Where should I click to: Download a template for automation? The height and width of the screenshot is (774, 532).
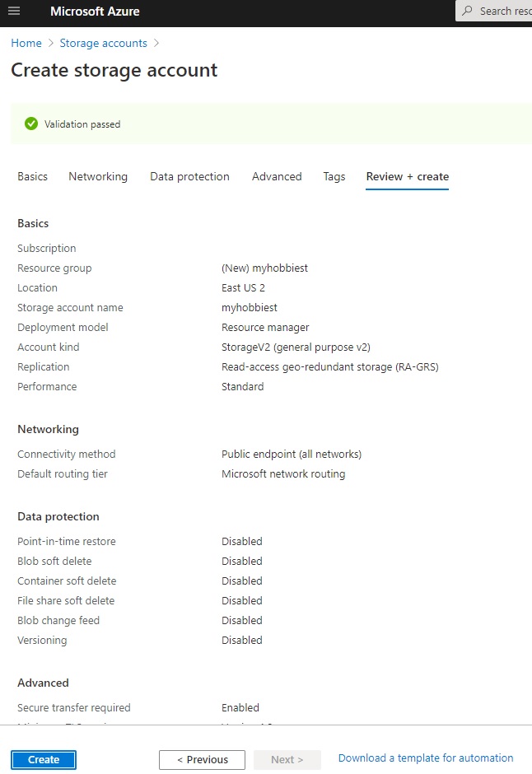426,758
